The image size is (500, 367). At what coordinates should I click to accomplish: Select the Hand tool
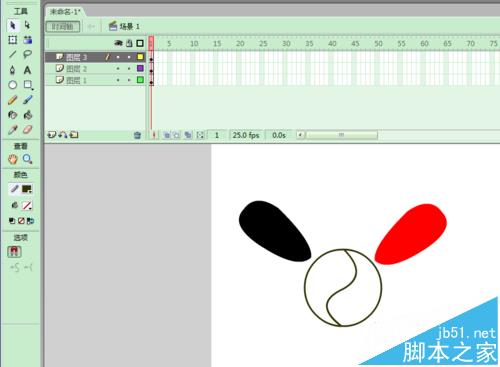coord(13,159)
